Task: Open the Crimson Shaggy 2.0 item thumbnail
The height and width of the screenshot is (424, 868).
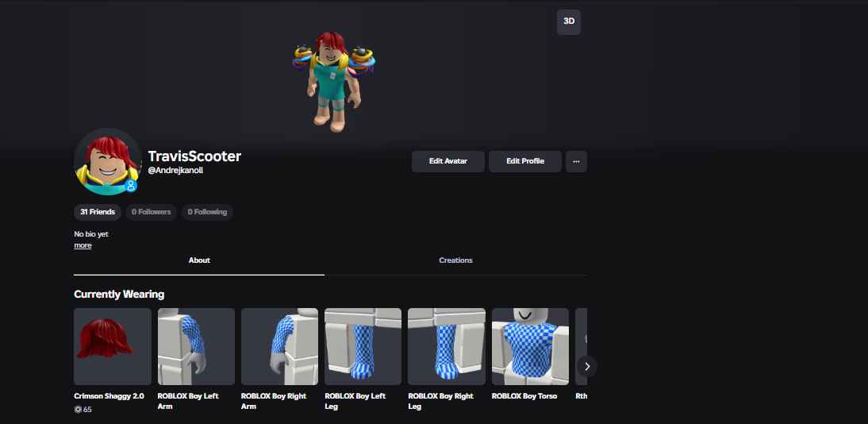Action: point(113,346)
